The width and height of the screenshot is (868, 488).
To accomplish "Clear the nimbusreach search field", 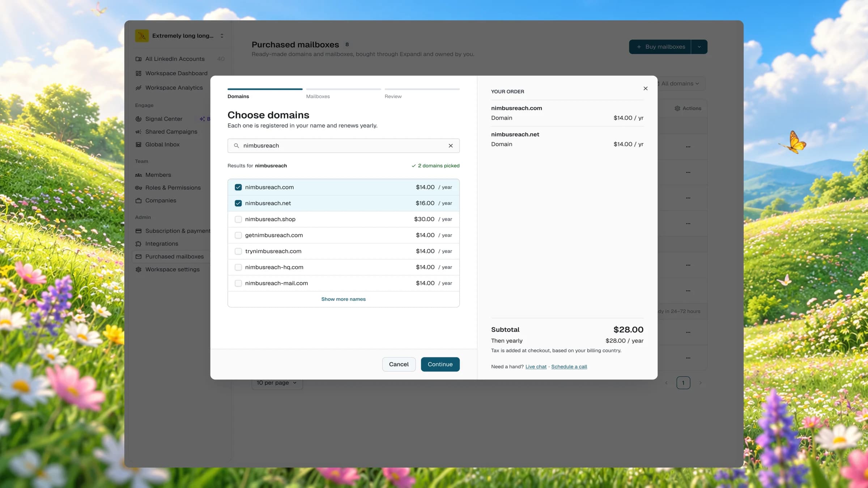I will [451, 146].
